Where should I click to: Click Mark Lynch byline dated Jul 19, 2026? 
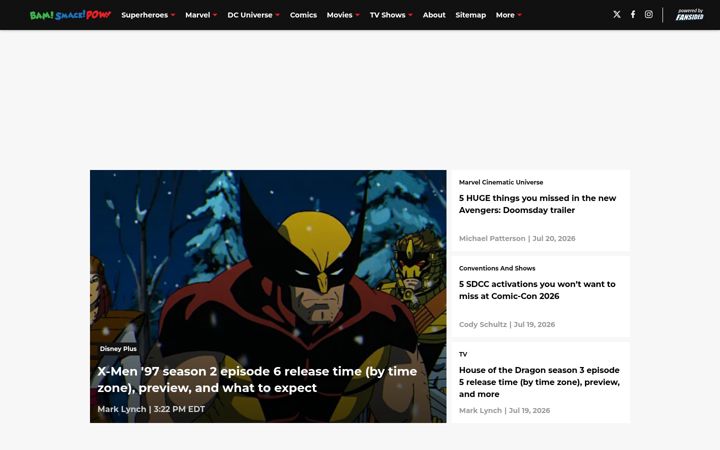[x=480, y=410]
